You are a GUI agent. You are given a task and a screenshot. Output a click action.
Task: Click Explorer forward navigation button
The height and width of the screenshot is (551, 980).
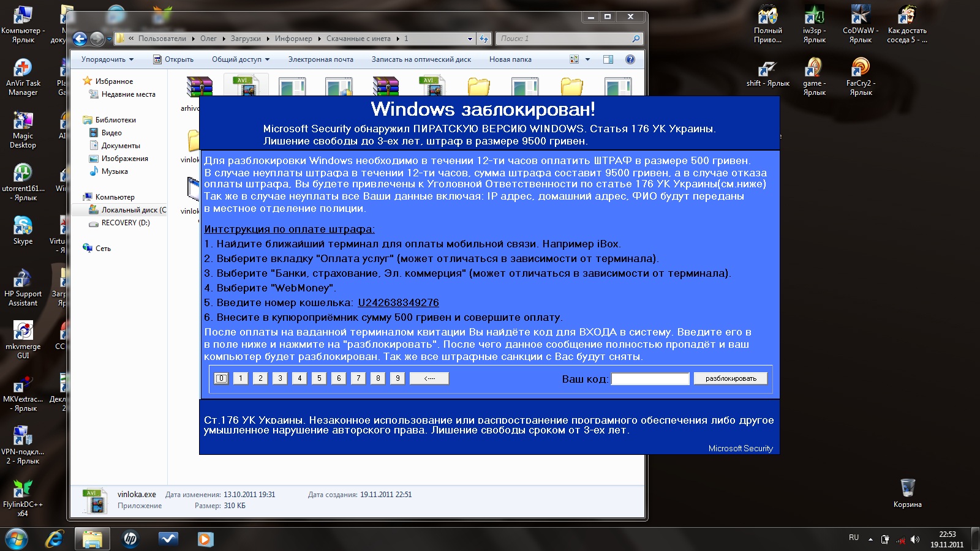[97, 39]
